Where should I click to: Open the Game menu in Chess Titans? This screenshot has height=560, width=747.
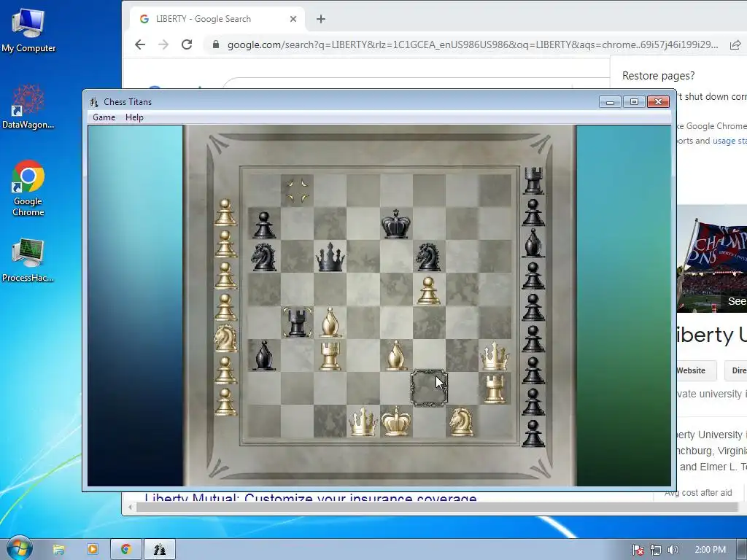pyautogui.click(x=104, y=117)
